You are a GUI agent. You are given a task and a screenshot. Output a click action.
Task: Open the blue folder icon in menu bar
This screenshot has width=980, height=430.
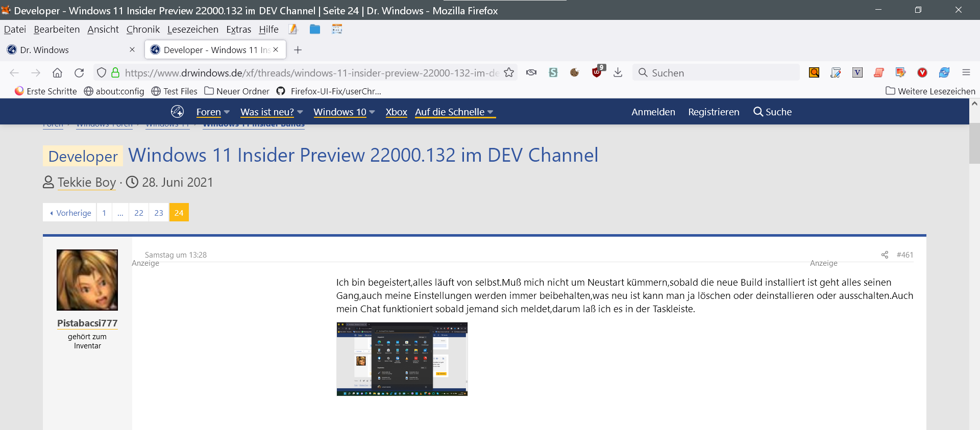point(315,30)
